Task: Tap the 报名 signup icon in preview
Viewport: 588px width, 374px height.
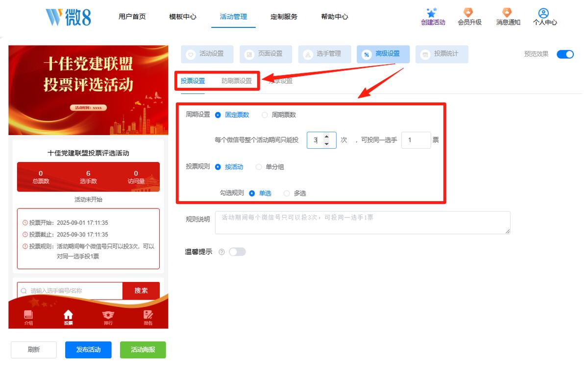Action: [148, 315]
